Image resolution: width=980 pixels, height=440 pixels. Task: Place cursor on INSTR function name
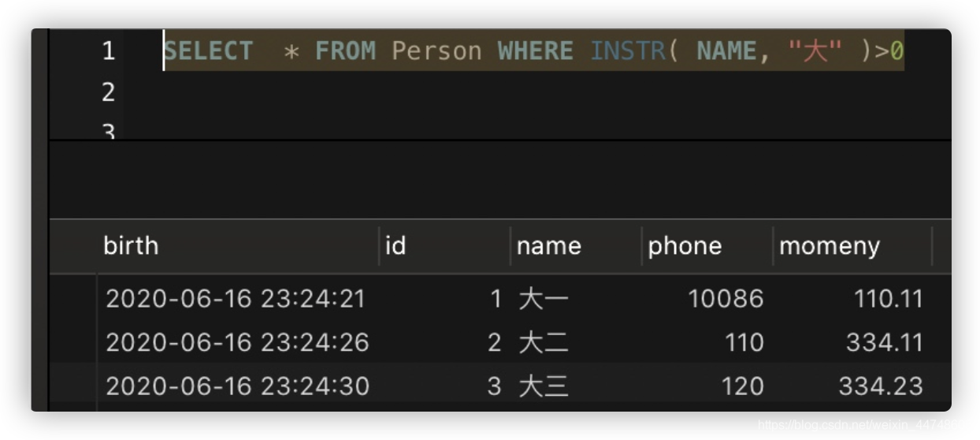pos(628,51)
